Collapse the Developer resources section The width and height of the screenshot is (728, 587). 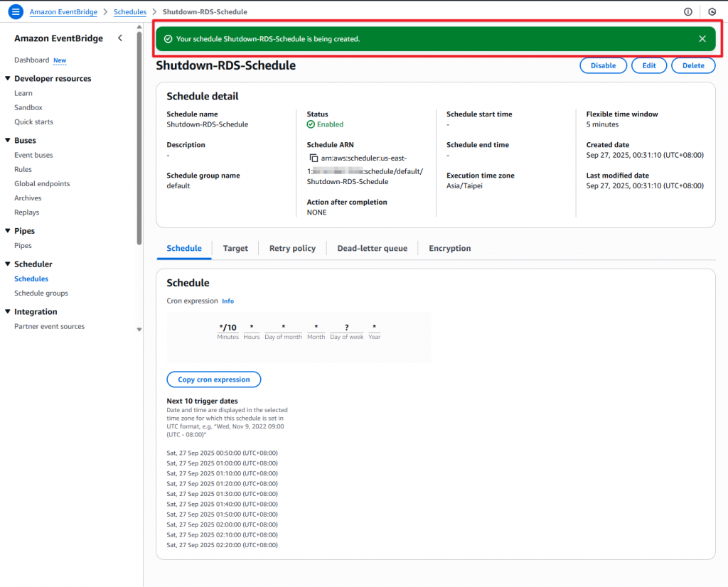[x=7, y=78]
